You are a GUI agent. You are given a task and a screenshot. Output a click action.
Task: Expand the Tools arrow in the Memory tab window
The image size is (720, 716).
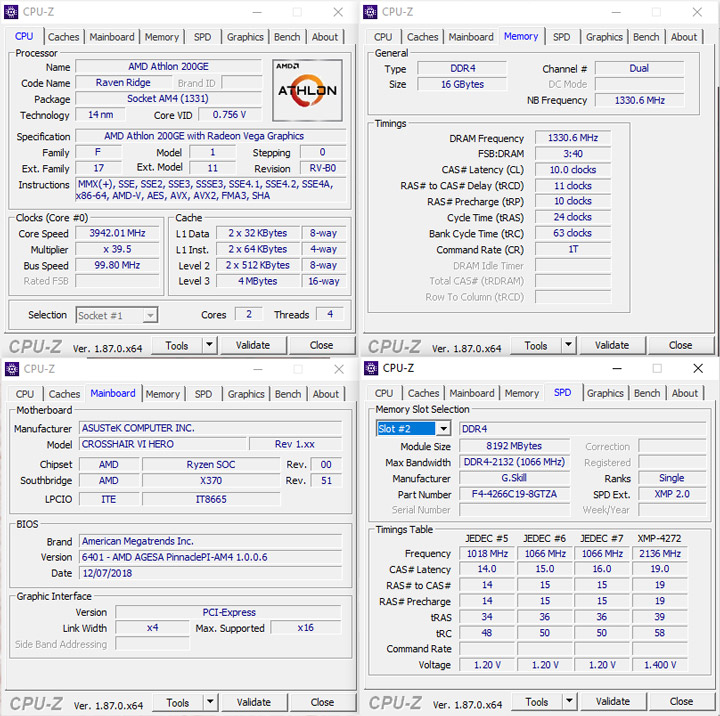point(568,344)
